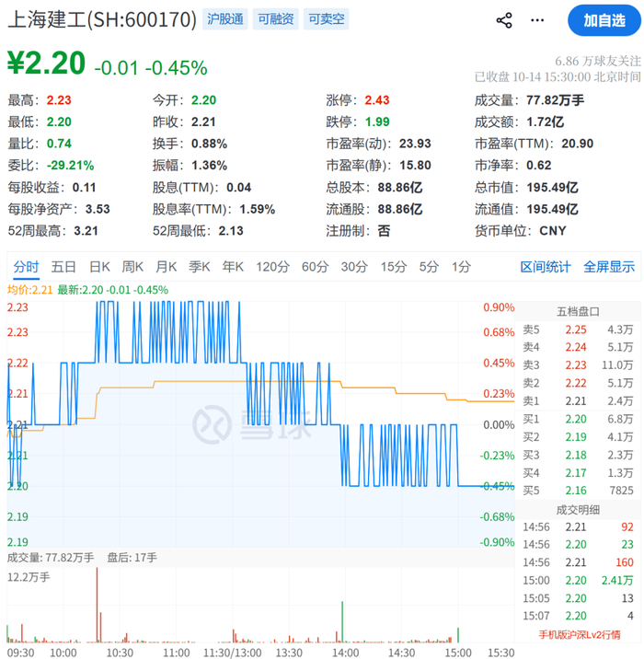Click the 成交额 value 1.72亿
Screen dimensions: 644x659
pos(545,121)
